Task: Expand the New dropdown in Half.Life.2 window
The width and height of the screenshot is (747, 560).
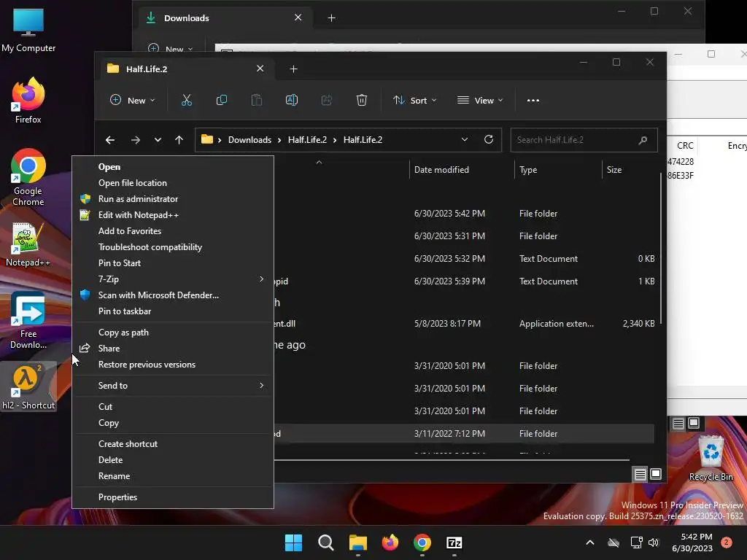Action: pyautogui.click(x=133, y=101)
